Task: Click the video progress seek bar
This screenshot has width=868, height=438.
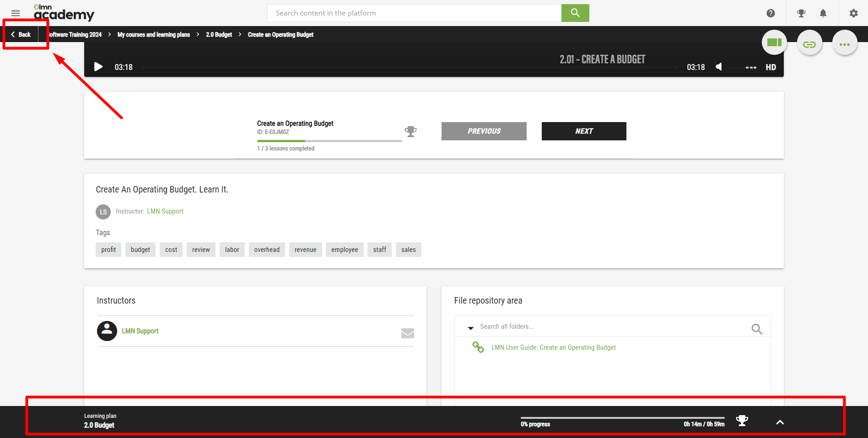Action: 409,67
